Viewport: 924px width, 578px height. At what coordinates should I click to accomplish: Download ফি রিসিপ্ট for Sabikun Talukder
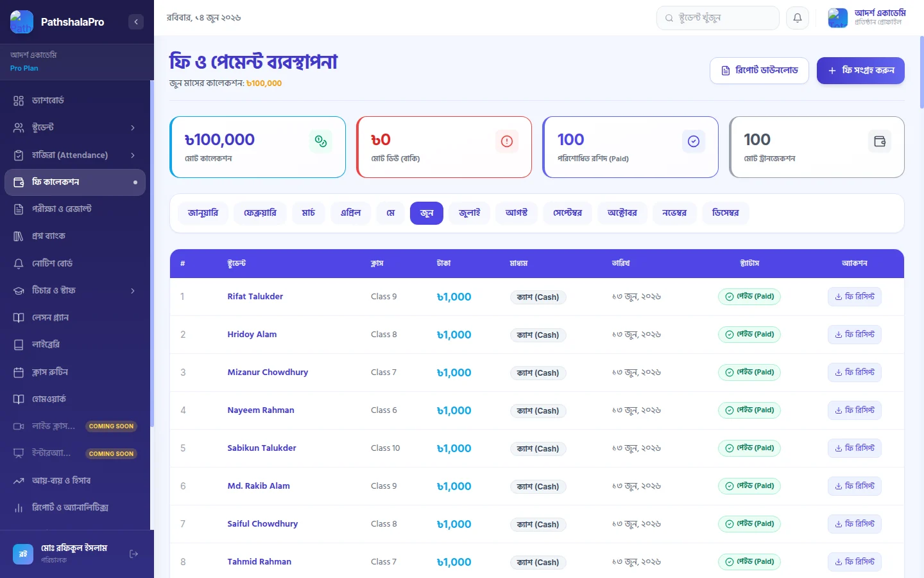(x=855, y=448)
